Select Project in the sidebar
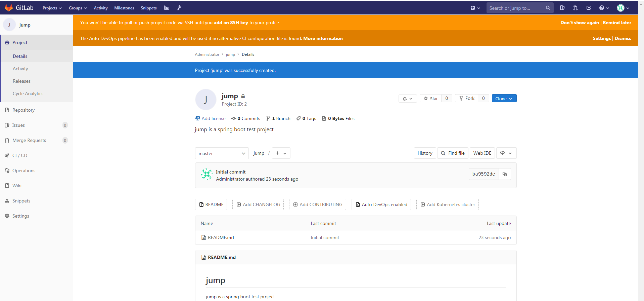The height and width of the screenshot is (301, 644). [37, 42]
